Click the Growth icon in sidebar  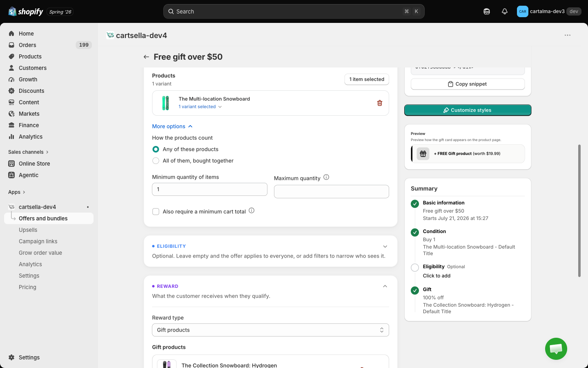tap(11, 79)
